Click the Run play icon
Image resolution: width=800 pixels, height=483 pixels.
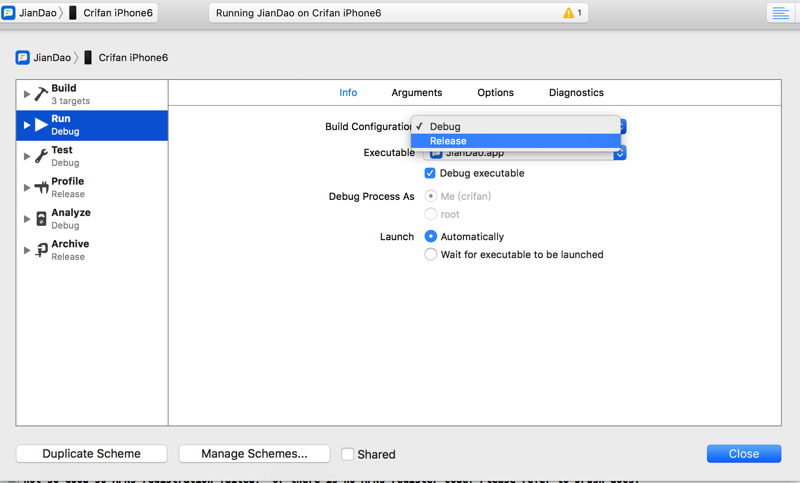(41, 125)
